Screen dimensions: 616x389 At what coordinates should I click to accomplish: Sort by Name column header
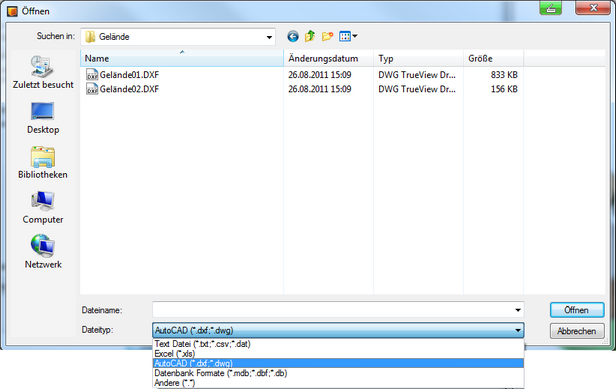click(x=182, y=59)
